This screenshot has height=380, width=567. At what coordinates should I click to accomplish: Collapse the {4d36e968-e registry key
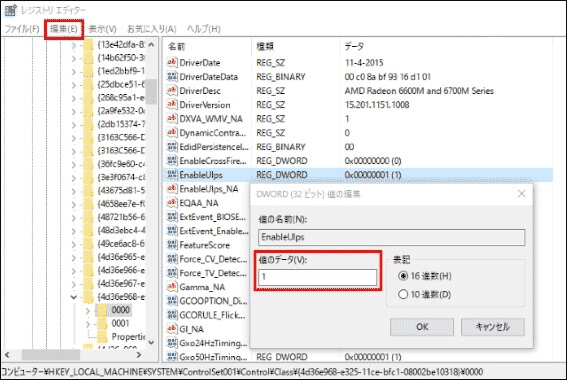coord(74,297)
